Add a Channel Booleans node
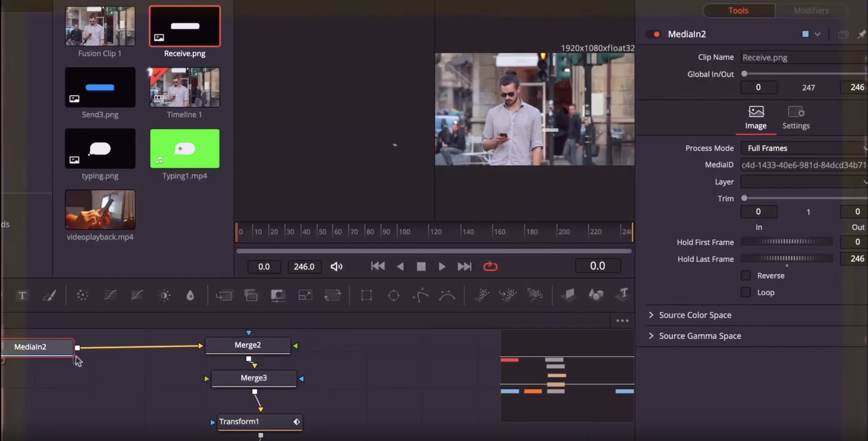 [x=251, y=295]
